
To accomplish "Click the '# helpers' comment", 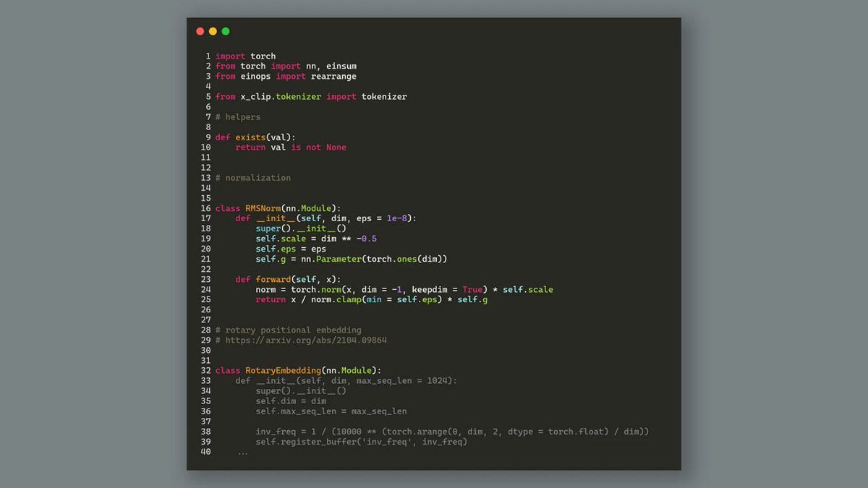I will [x=238, y=116].
